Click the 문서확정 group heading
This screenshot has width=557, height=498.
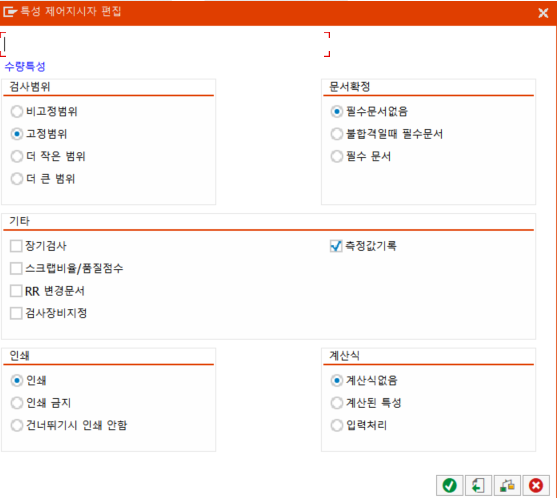[x=350, y=87]
